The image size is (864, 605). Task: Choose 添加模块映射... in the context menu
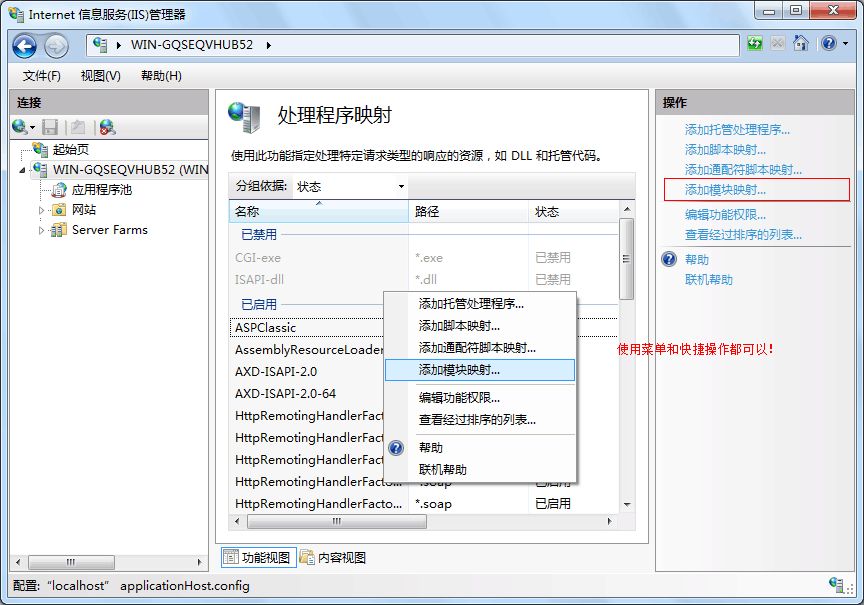point(460,370)
